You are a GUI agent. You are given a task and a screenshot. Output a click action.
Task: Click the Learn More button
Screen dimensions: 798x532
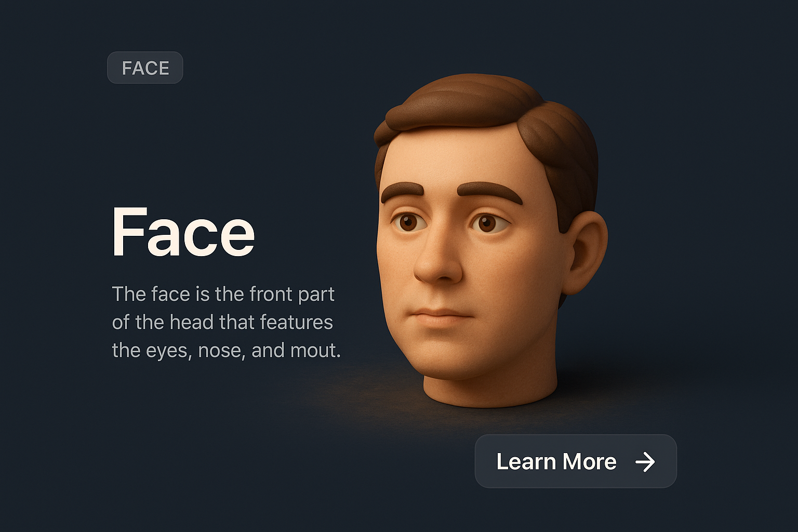(576, 461)
